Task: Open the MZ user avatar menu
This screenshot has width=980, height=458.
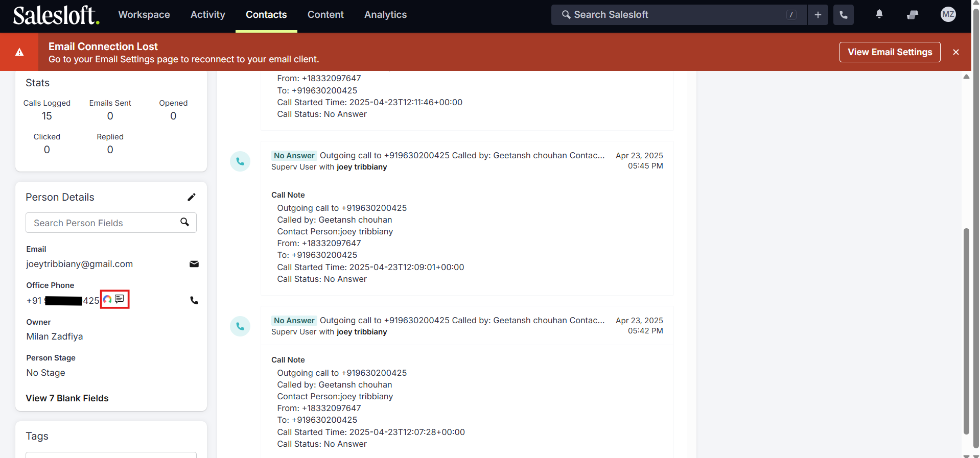Action: pyautogui.click(x=948, y=14)
